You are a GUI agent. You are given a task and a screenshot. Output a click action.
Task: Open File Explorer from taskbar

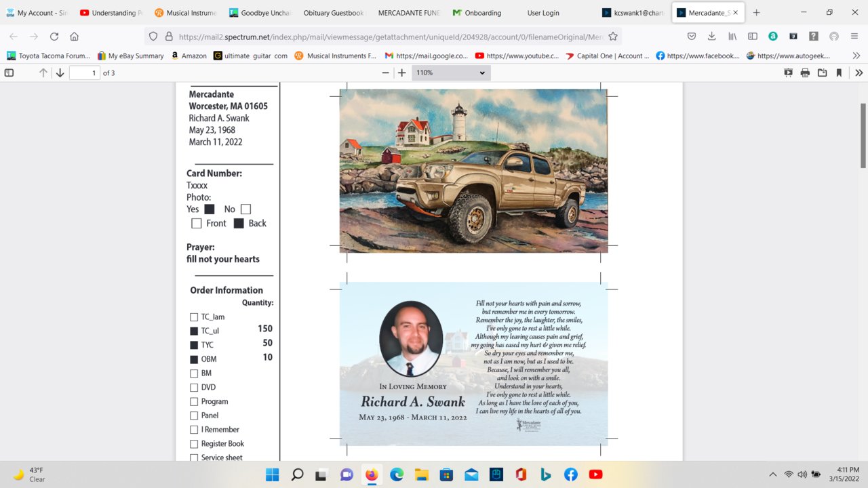[x=422, y=474]
